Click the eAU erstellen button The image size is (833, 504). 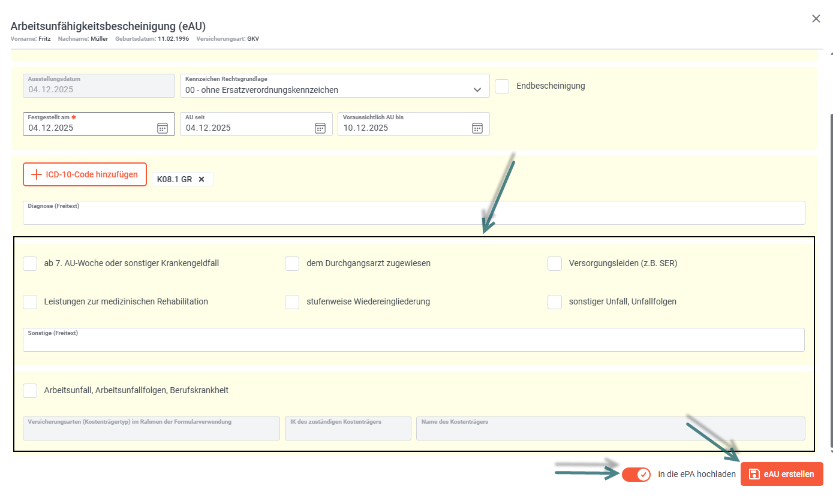[x=781, y=474]
